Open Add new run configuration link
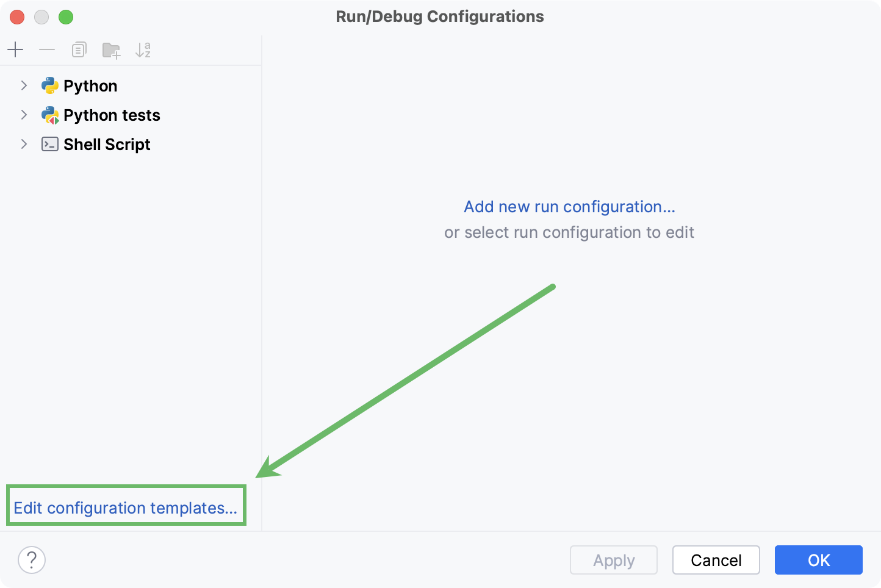This screenshot has width=881, height=588. 569,207
